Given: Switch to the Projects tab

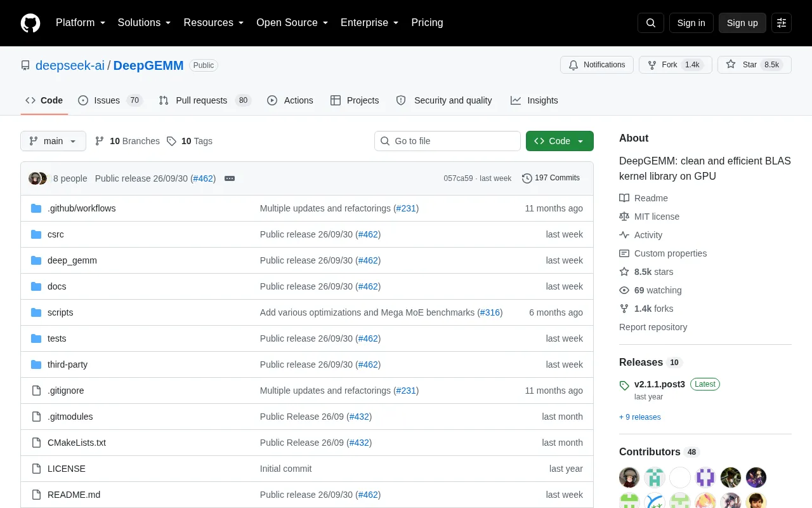Looking at the screenshot, I should (x=355, y=100).
